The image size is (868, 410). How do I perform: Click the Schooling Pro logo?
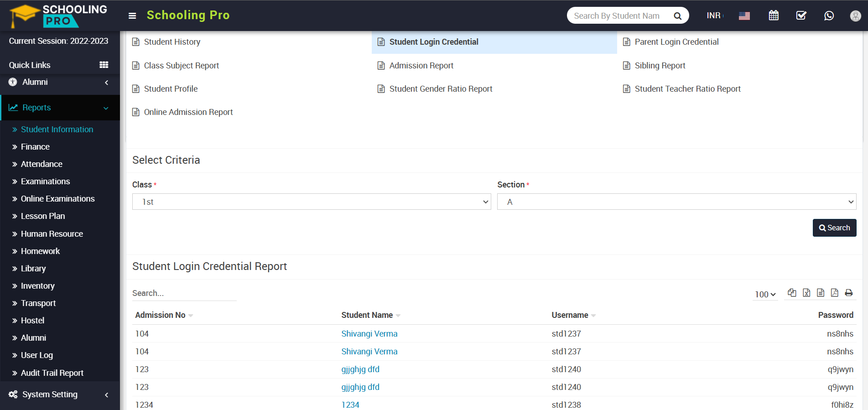(x=58, y=16)
